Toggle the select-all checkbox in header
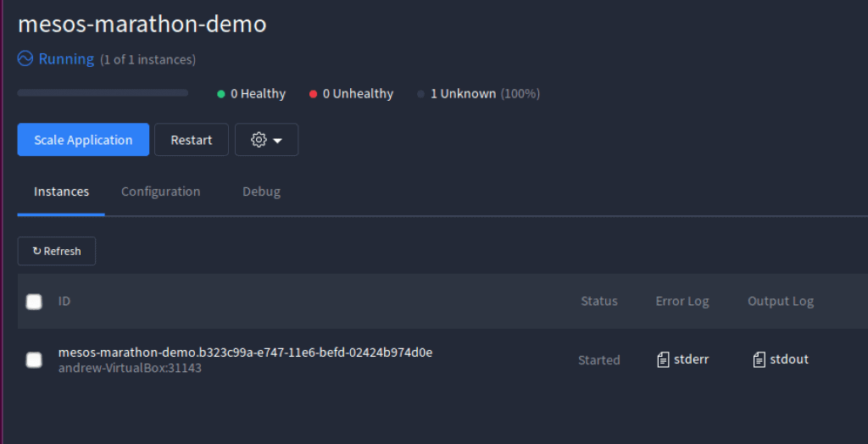868x444 pixels. click(x=34, y=302)
